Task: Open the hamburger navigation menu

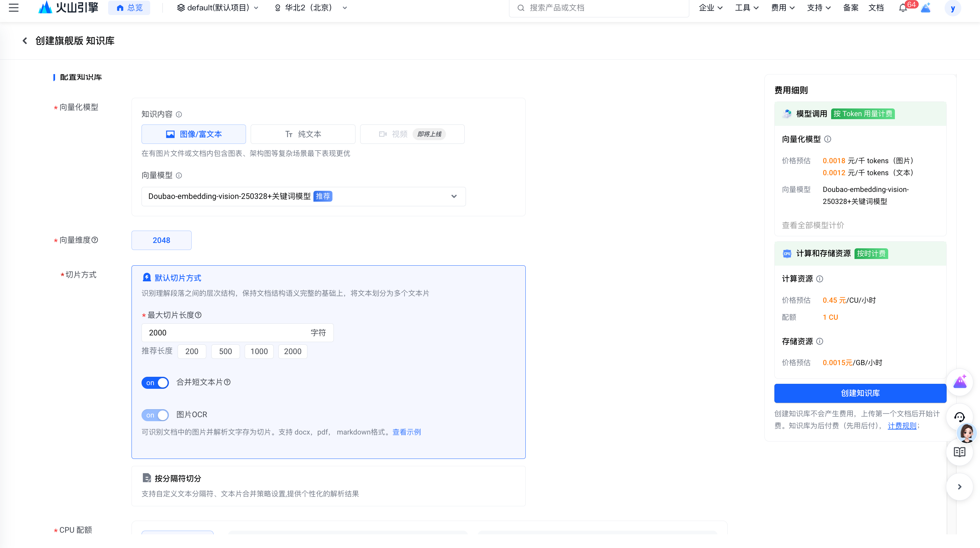Action: 14,8
